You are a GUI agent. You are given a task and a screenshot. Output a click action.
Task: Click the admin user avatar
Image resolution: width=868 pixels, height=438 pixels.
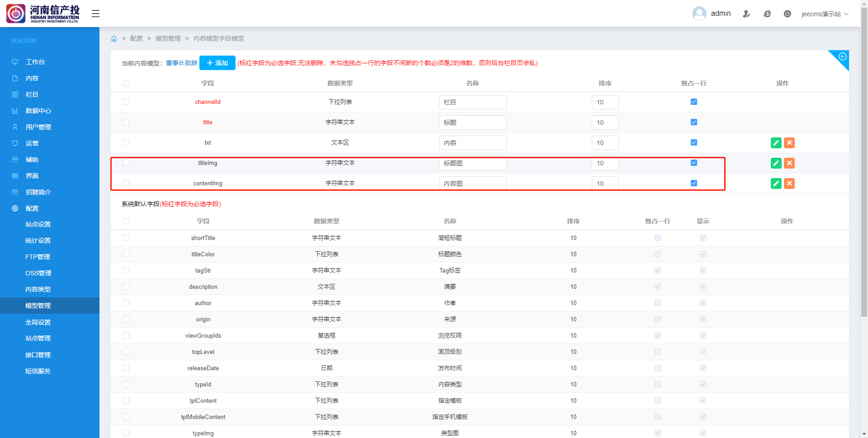pyautogui.click(x=699, y=14)
